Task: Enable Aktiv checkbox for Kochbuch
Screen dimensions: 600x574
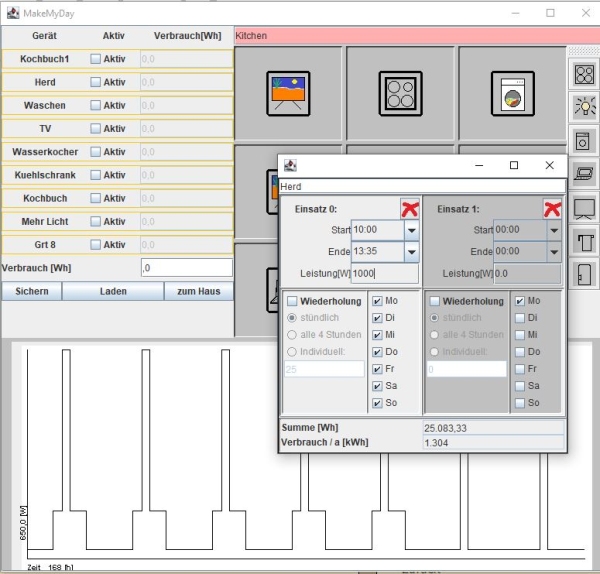Action: coord(95,198)
